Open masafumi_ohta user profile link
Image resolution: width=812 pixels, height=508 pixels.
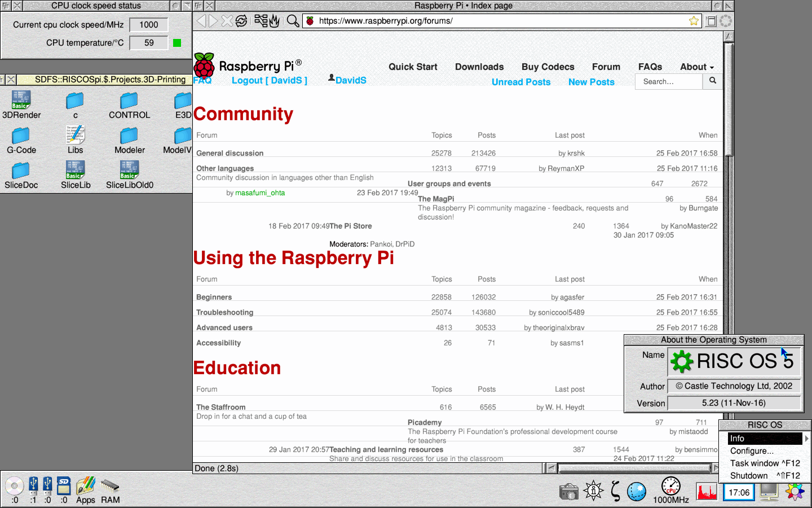click(x=260, y=192)
